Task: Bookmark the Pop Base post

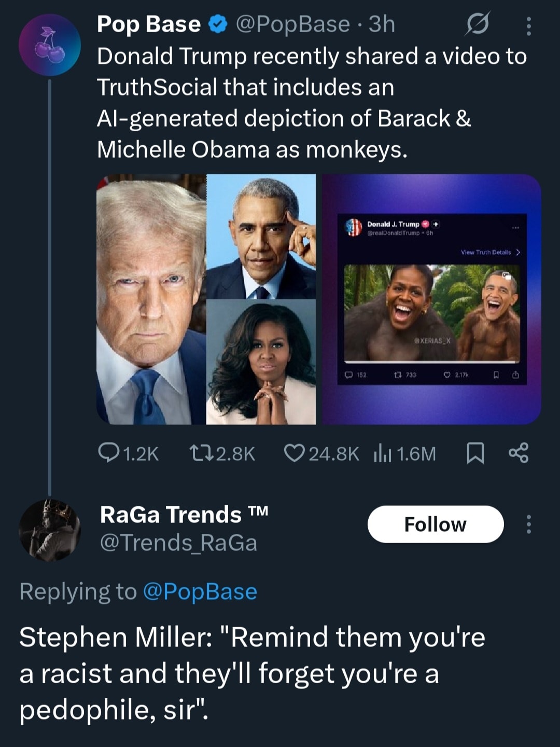Action: [x=475, y=454]
